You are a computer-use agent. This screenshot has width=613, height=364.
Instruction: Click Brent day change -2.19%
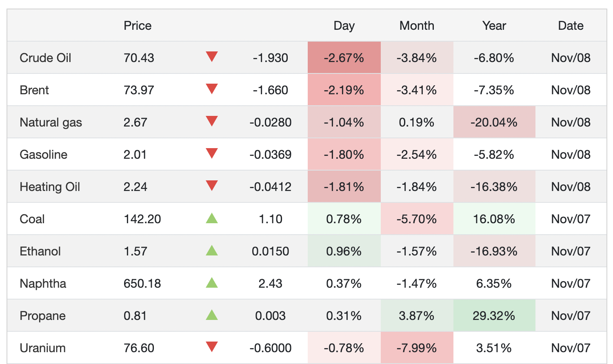click(x=344, y=90)
